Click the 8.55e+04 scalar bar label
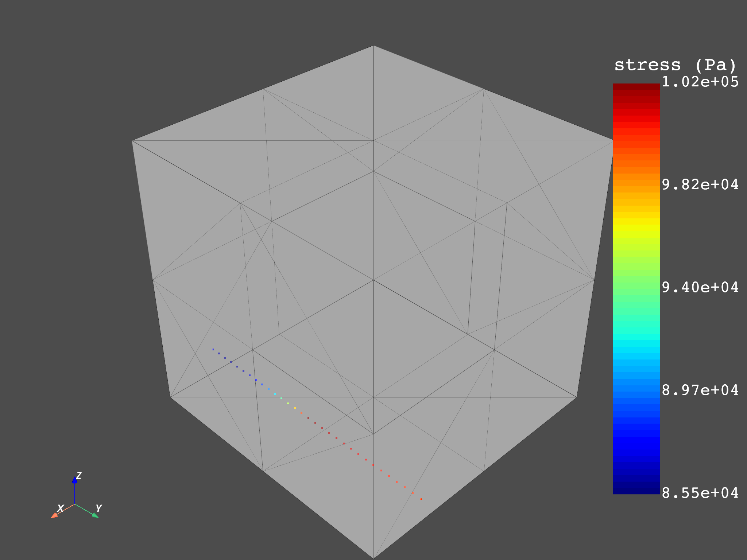The width and height of the screenshot is (747, 560). point(700,493)
